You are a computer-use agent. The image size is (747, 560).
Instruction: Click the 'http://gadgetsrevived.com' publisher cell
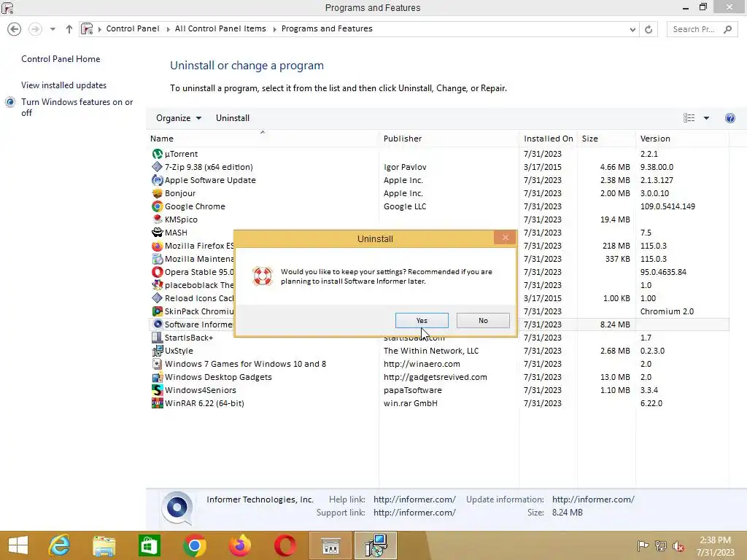click(436, 377)
